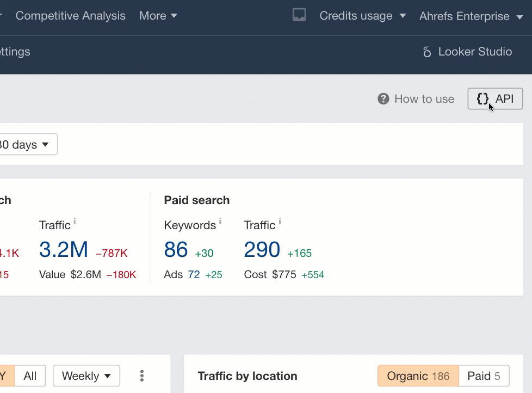Change the Weekly granularity dropdown
Image resolution: width=532 pixels, height=393 pixels.
[86, 376]
